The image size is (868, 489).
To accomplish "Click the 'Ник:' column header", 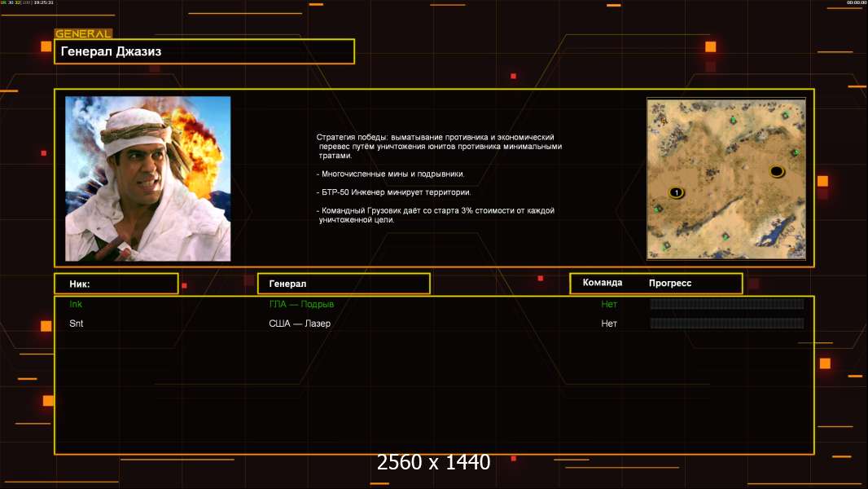I will [116, 284].
